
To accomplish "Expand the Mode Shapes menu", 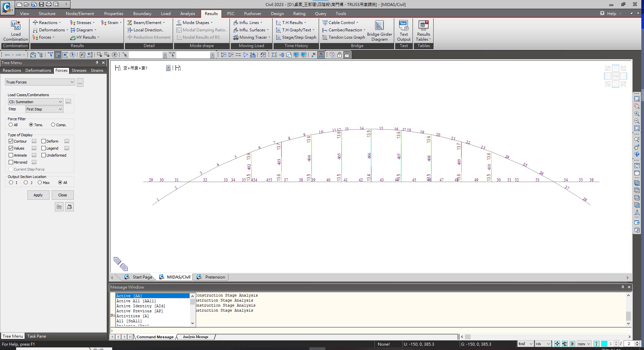I will 194,23.
